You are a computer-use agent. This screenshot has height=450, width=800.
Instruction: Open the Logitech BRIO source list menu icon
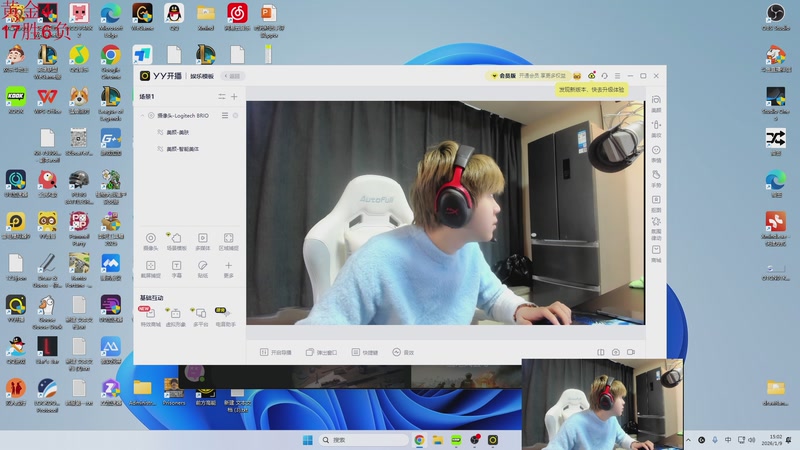pos(224,116)
